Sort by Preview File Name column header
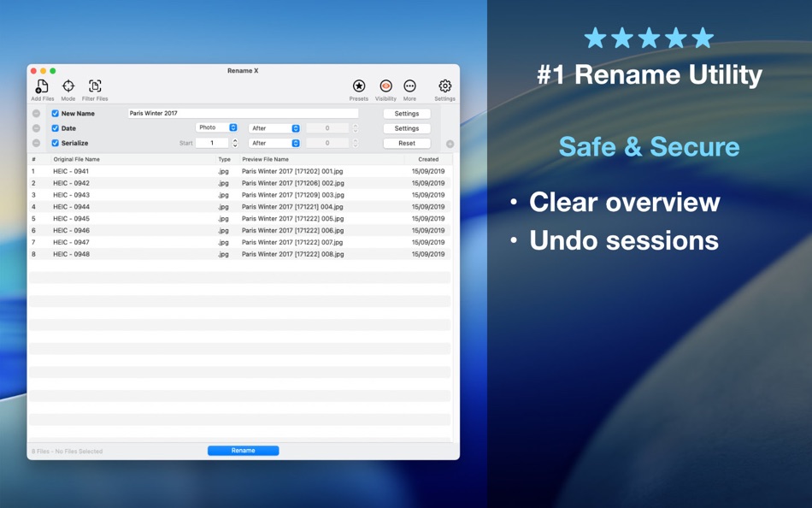The width and height of the screenshot is (812, 508). coord(265,159)
